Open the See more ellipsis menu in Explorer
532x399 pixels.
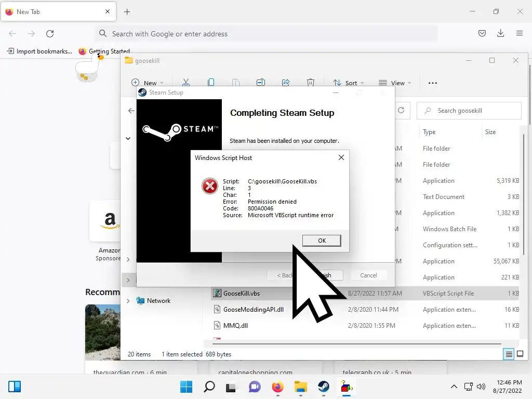click(433, 83)
